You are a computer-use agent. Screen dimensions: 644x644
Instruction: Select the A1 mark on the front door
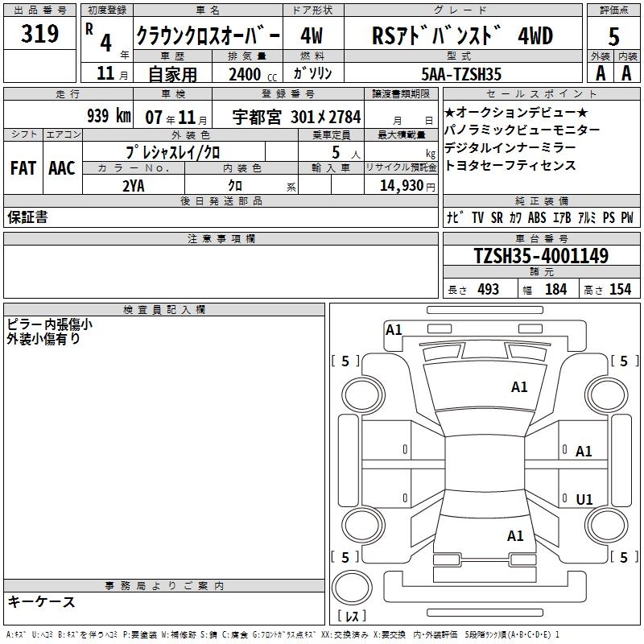pyautogui.click(x=584, y=452)
